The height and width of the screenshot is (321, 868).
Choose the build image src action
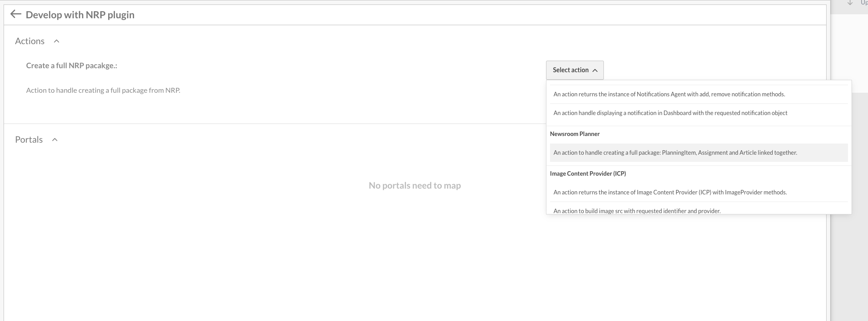coord(637,210)
